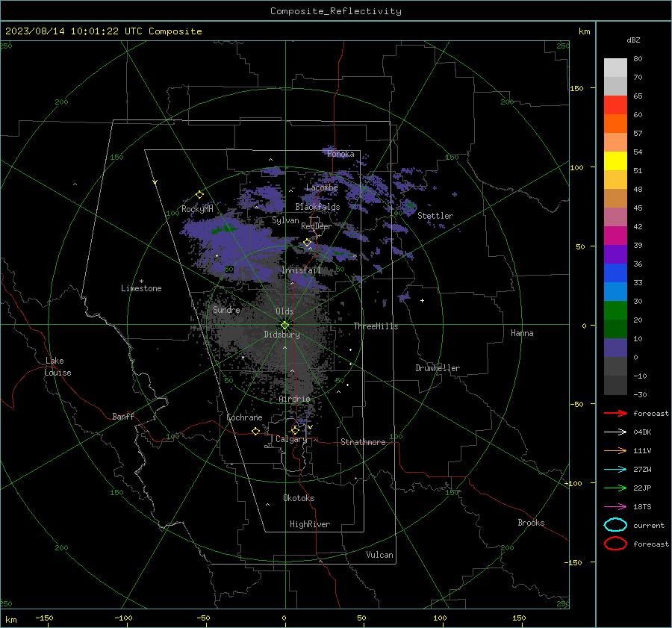
Task: Click the yellow diamond marker beside Cochrane
Action: 255,431
